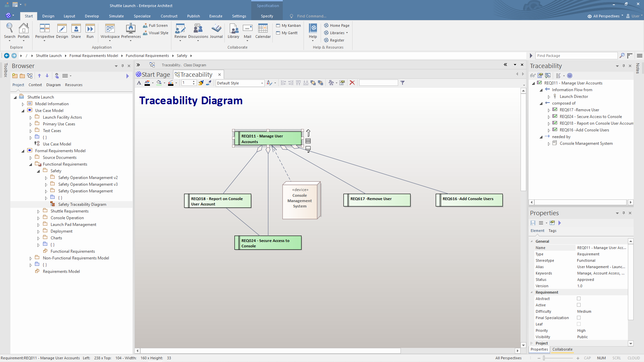
Task: Collapse the 'composed of' node in Traceability
Action: coord(541,104)
